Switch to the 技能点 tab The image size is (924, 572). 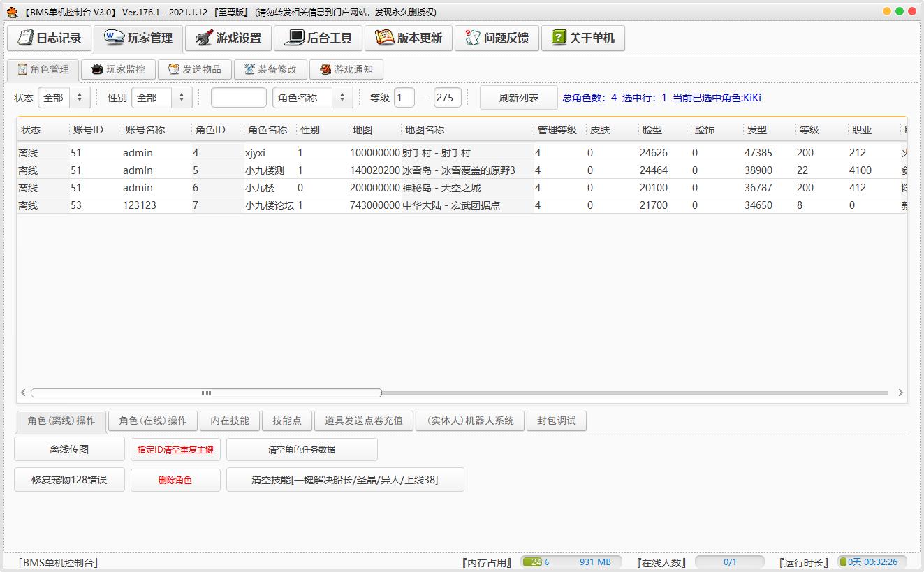(x=286, y=420)
